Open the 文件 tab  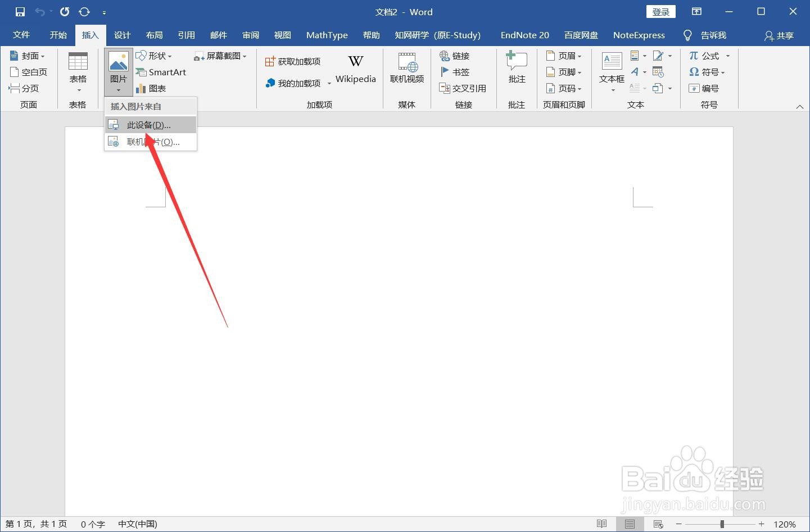[21, 35]
